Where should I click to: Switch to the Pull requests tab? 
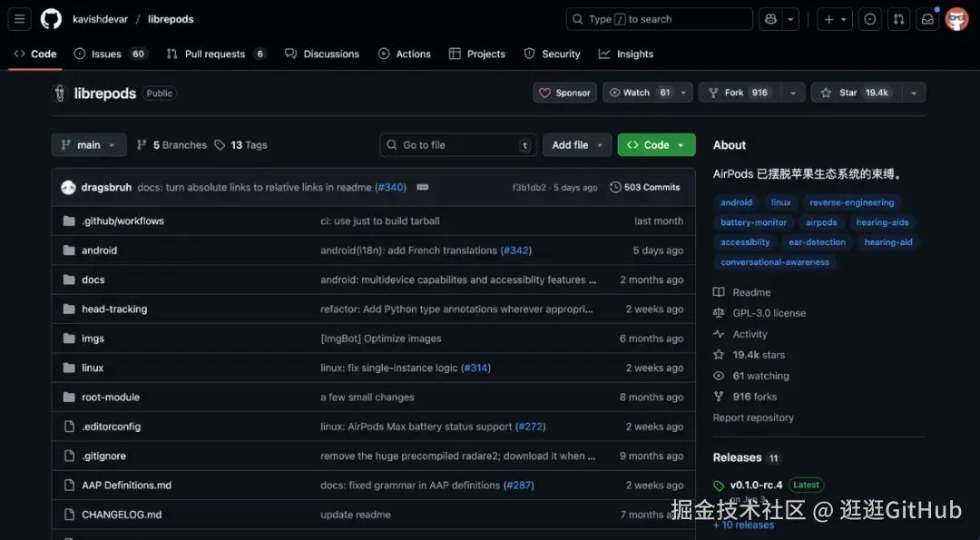coord(216,54)
